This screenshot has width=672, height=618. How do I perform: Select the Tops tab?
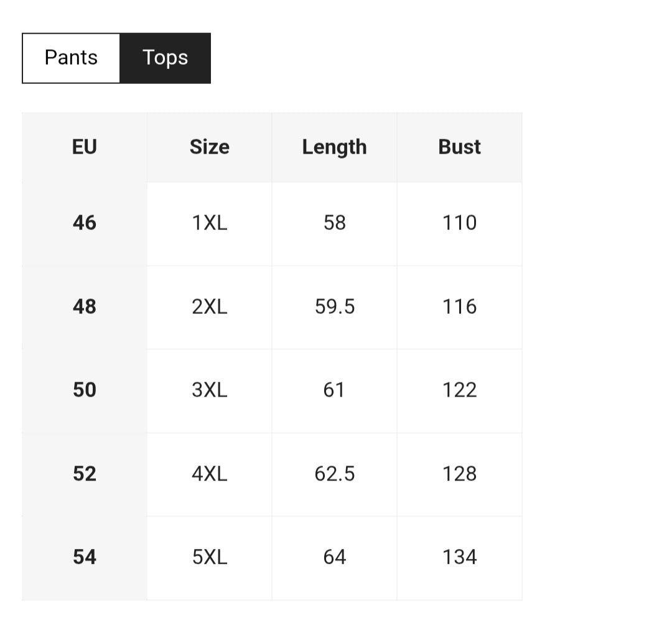[165, 58]
